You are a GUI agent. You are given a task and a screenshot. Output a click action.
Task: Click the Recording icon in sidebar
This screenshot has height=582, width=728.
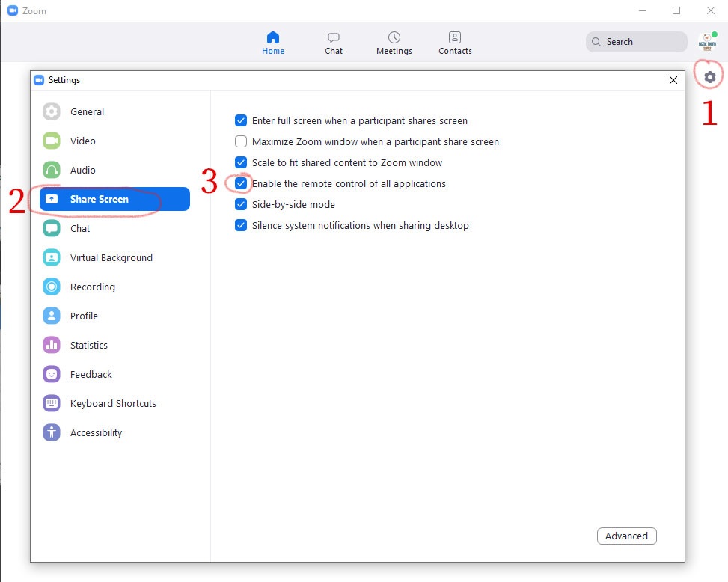52,287
